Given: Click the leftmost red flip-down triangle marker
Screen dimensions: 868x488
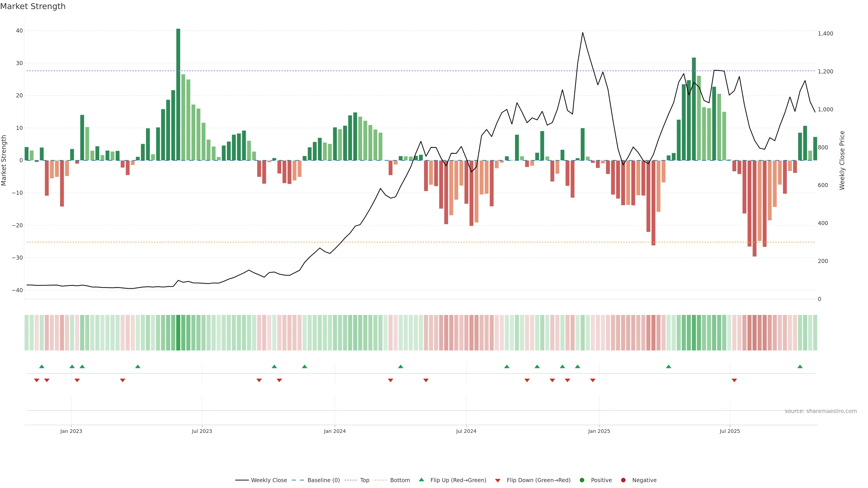Looking at the screenshot, I should pos(37,380).
